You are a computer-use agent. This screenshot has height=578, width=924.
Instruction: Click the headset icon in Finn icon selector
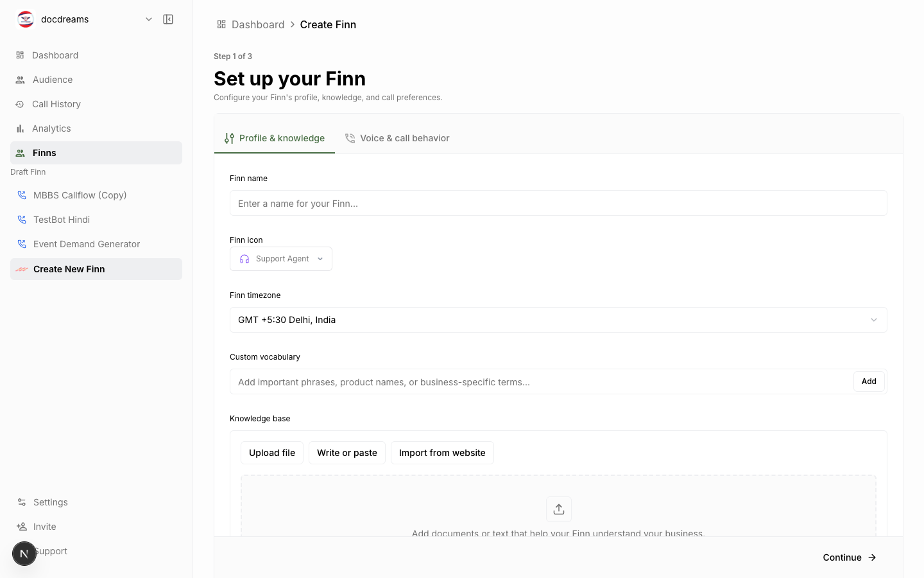pyautogui.click(x=244, y=259)
